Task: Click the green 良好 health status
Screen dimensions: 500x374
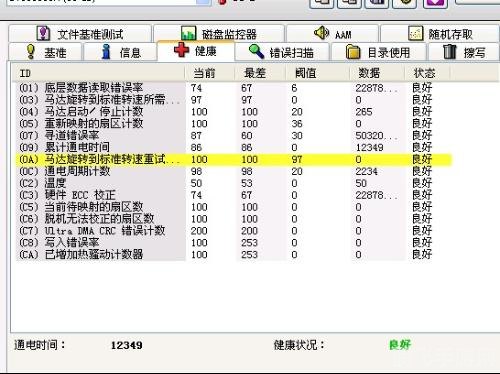Action: pos(400,345)
